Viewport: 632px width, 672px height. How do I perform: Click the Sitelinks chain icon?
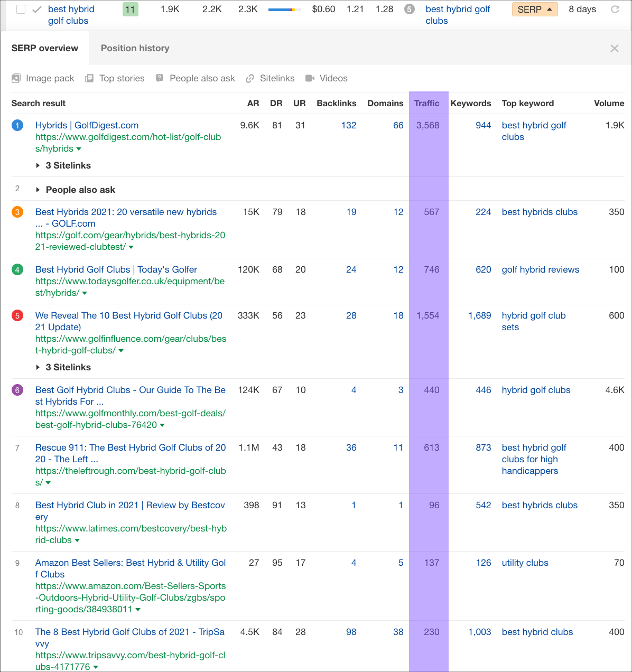tap(250, 78)
